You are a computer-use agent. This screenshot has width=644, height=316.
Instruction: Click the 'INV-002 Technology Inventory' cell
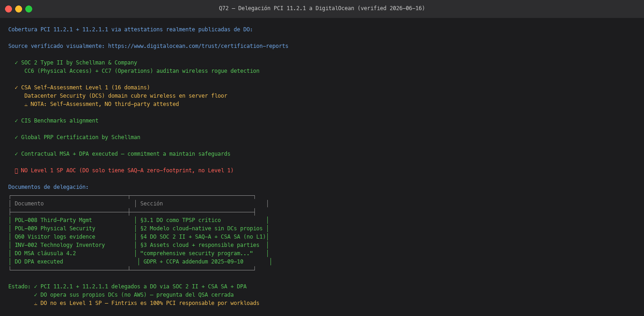60,245
